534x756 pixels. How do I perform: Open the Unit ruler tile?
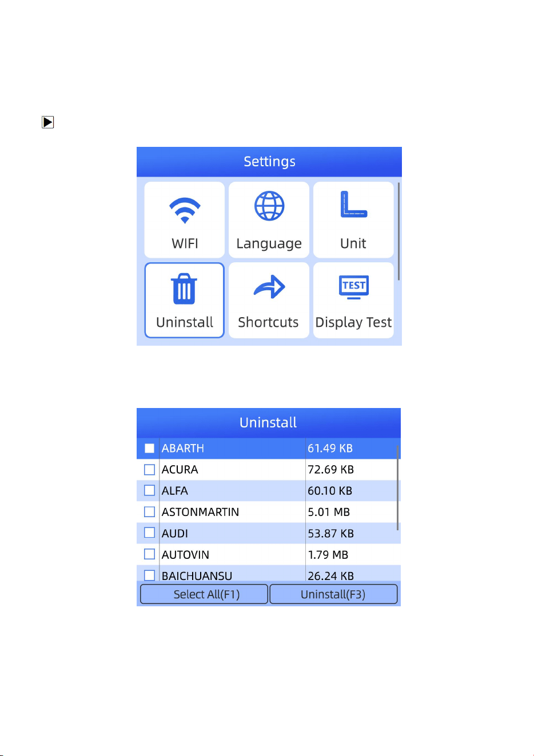(353, 220)
